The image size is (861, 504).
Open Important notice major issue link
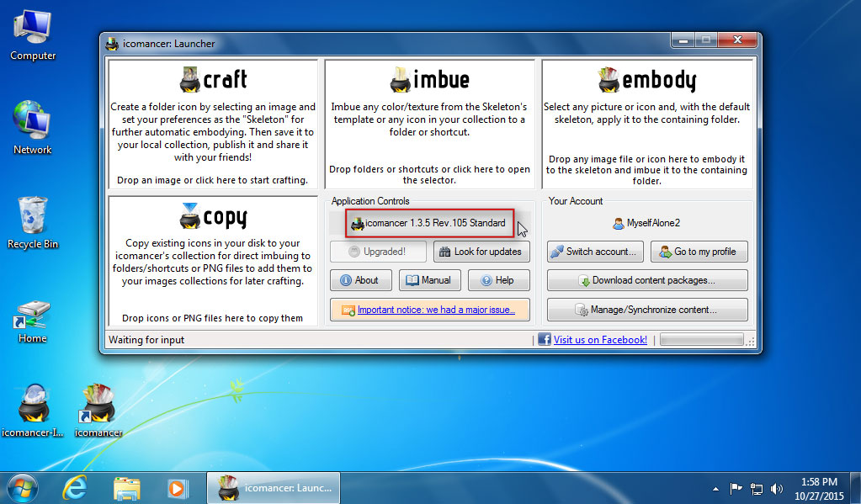pos(436,310)
